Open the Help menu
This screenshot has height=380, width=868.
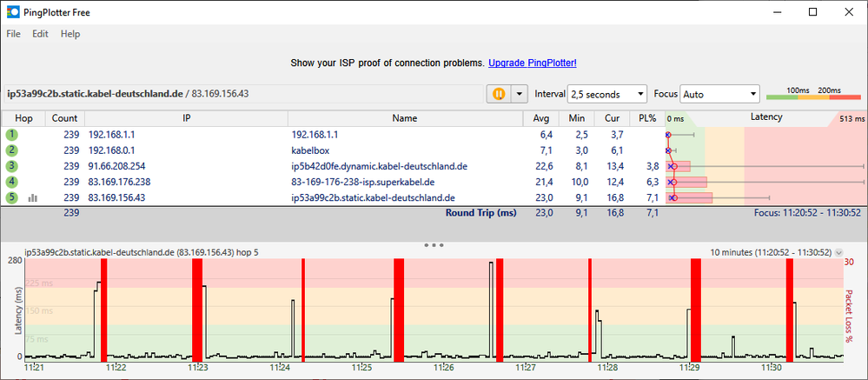[70, 34]
